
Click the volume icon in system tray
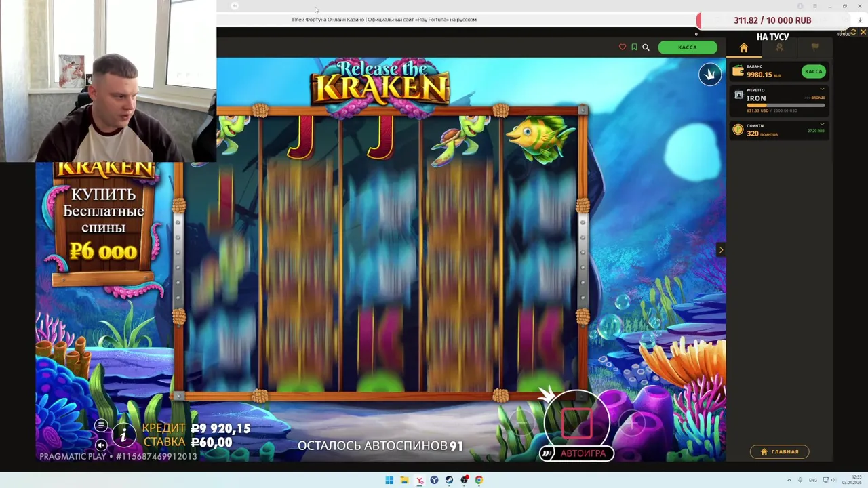(x=834, y=480)
